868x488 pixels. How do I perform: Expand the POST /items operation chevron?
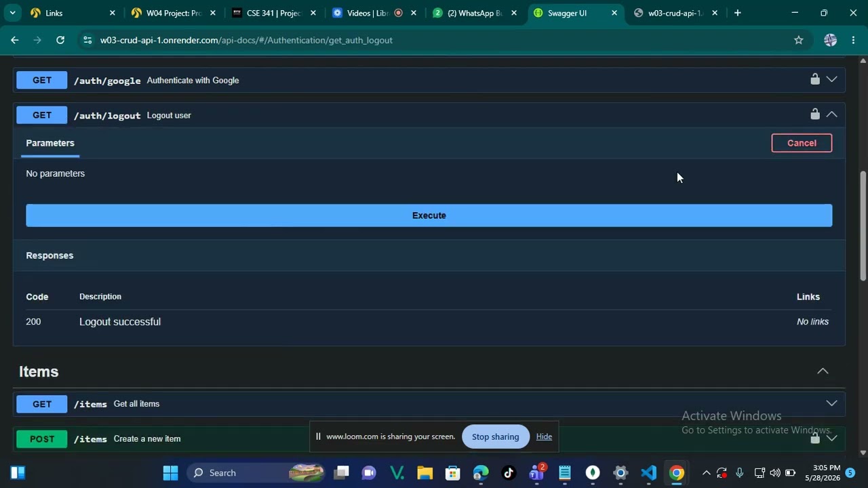pyautogui.click(x=831, y=439)
